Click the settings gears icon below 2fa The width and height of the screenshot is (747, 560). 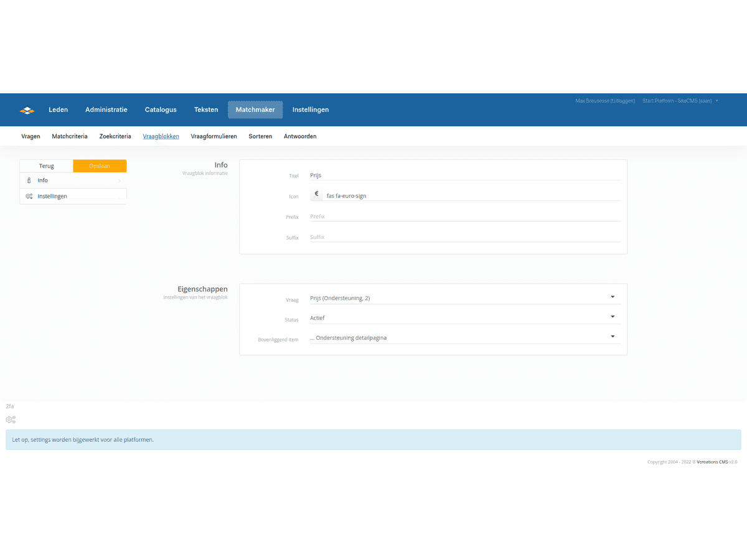click(11, 420)
